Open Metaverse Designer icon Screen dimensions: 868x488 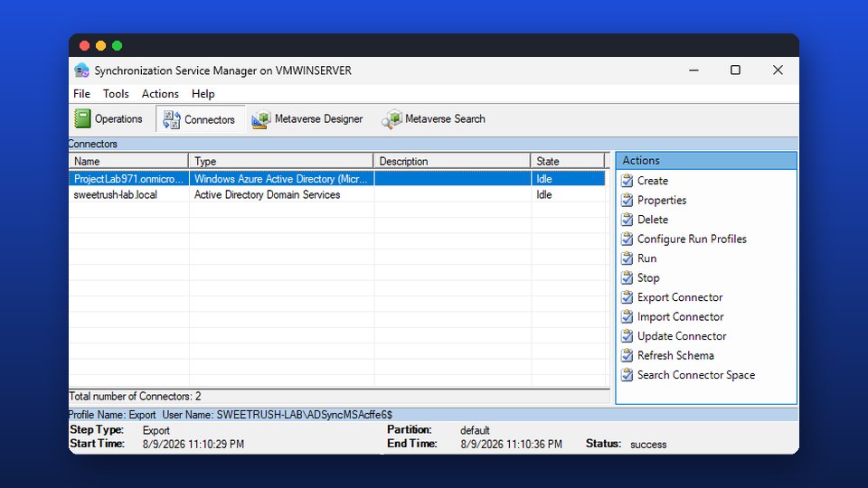point(261,119)
